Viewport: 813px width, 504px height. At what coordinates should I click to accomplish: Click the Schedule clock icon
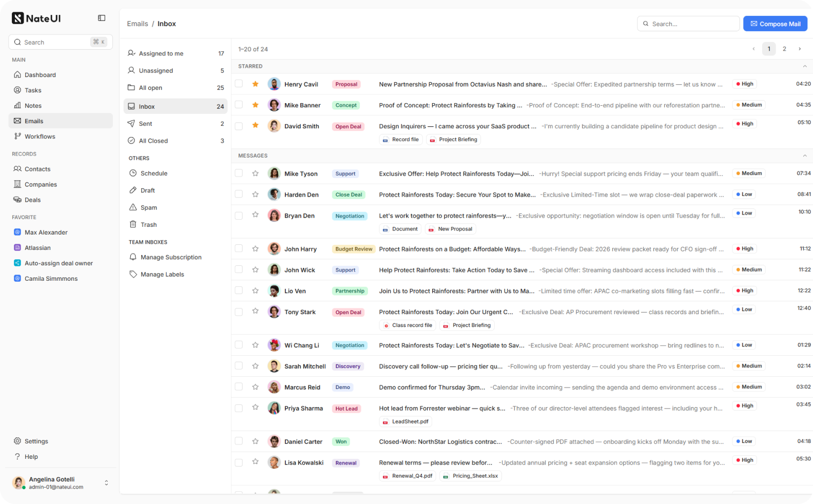pyautogui.click(x=133, y=173)
